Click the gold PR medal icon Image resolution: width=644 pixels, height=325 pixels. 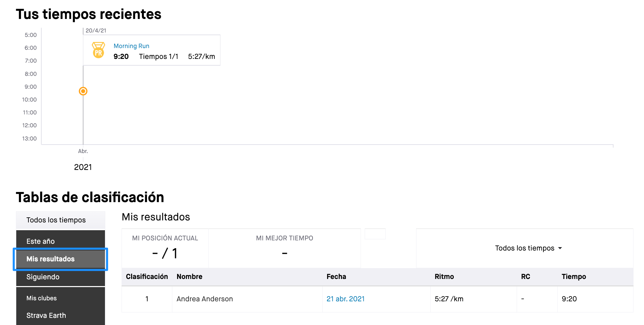tap(99, 50)
